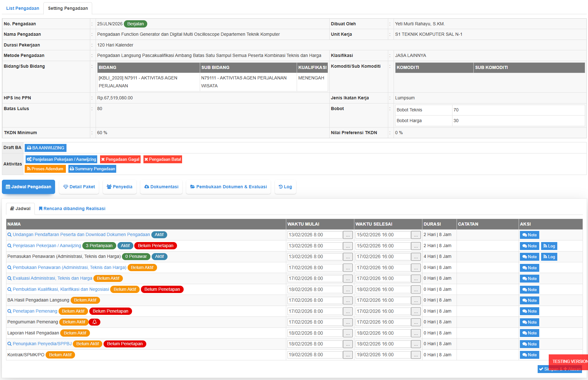588x380 pixels.
Task: Print the BA AANWIJZING draft
Action: tap(46, 148)
